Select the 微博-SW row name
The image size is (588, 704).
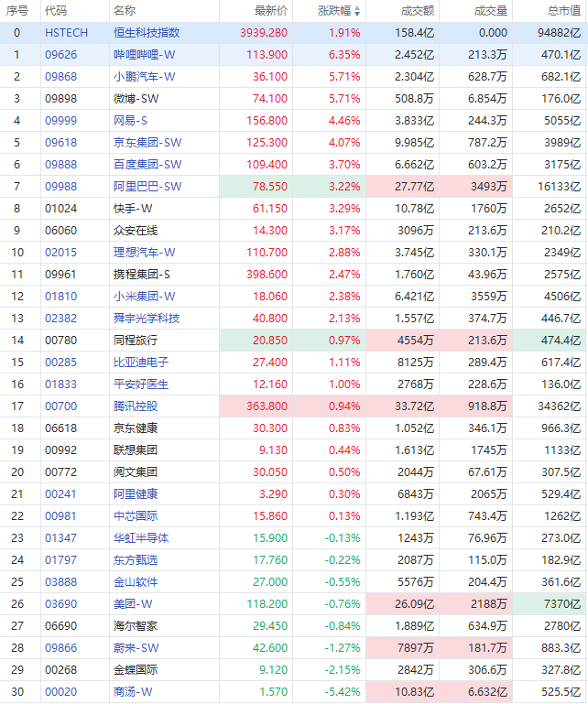point(136,99)
